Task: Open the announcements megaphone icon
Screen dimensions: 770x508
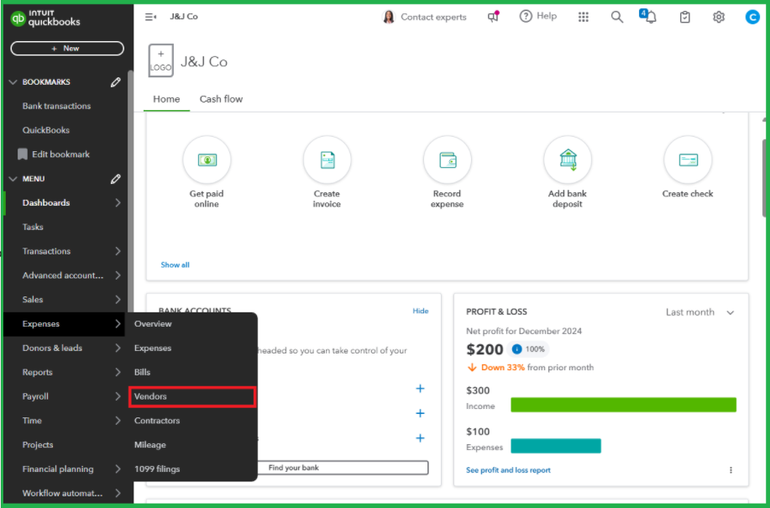Action: (493, 17)
